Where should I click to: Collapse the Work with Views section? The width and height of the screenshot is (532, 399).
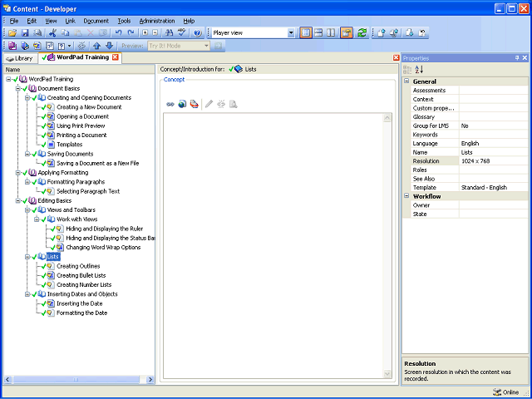[37, 219]
